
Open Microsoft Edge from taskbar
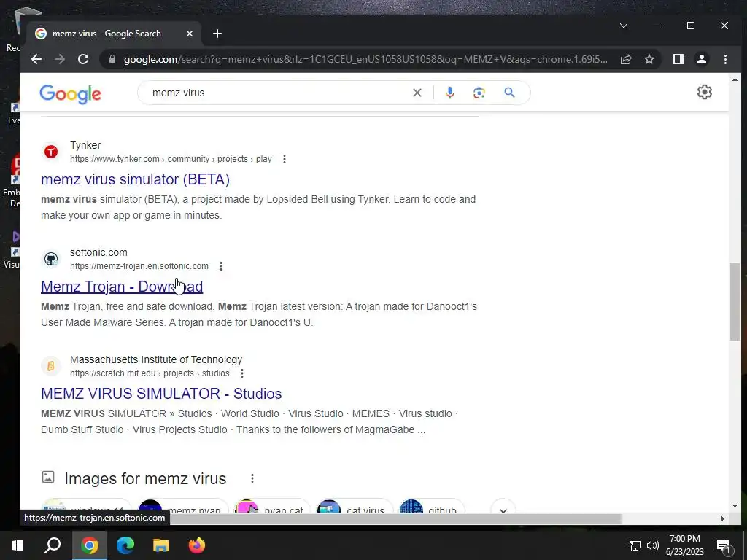[125, 545]
